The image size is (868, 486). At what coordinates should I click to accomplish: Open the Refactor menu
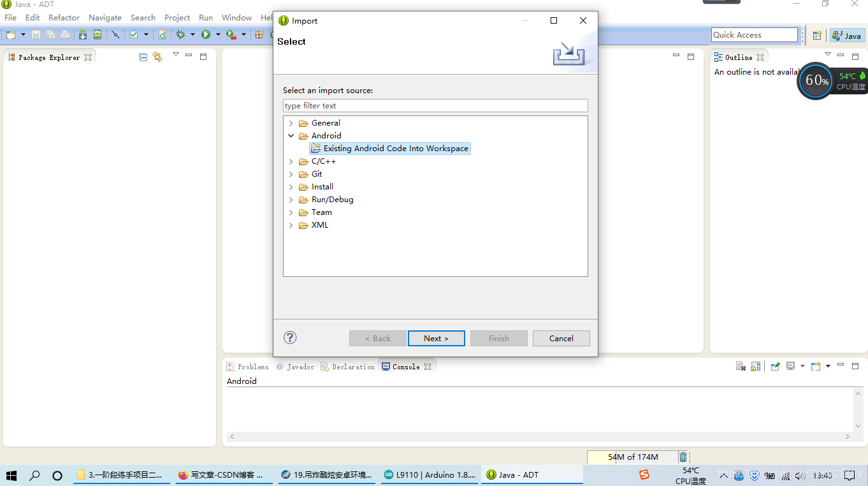[64, 17]
